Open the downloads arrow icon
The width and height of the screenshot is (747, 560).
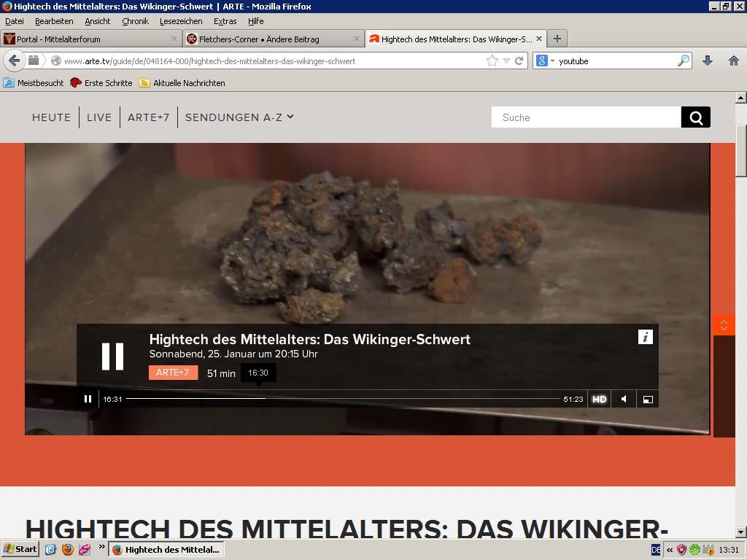click(708, 61)
